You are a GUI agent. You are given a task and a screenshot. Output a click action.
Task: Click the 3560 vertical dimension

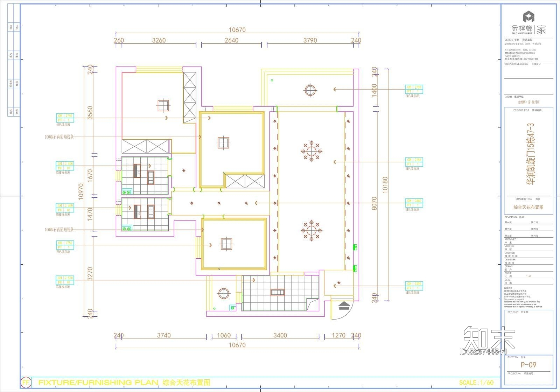pos(90,113)
